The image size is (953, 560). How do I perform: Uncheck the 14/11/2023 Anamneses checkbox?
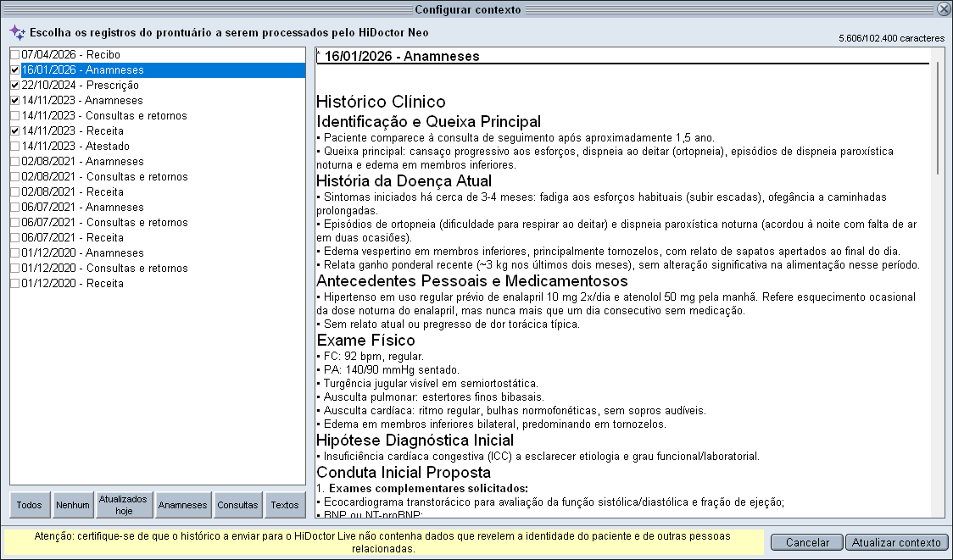15,100
